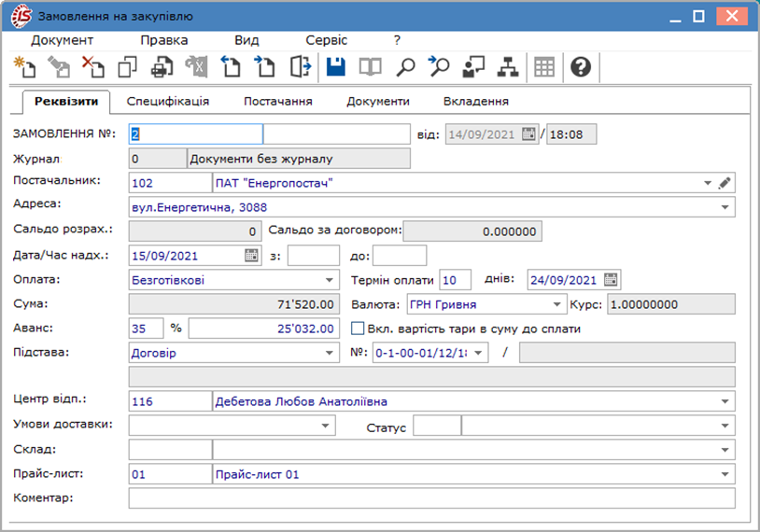The height and width of the screenshot is (532, 760).
Task: Click the next document arrow icon
Action: point(265,67)
